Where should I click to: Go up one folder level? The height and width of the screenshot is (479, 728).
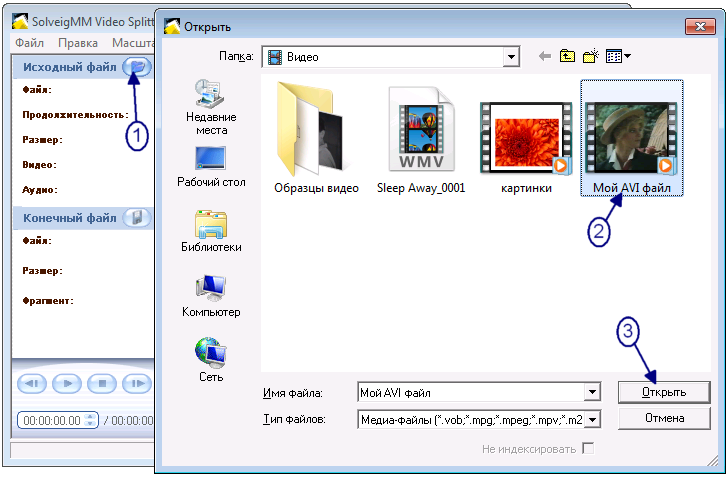tap(567, 57)
